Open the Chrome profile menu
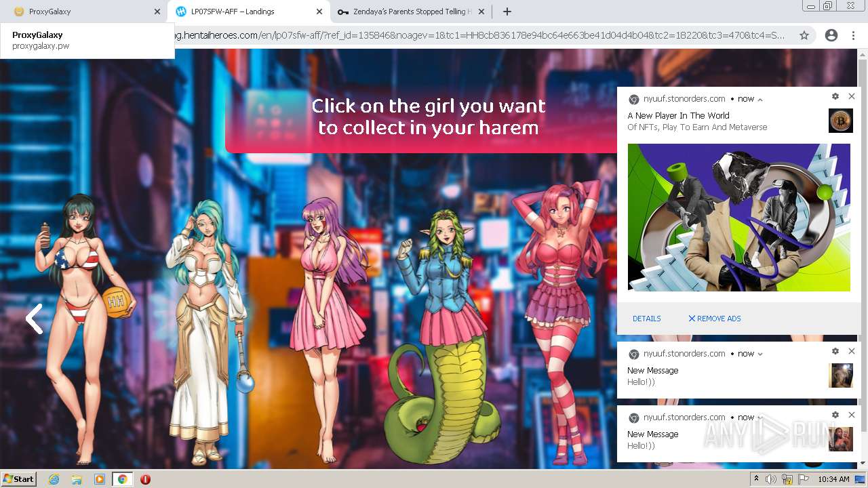The height and width of the screenshot is (488, 868). click(831, 35)
